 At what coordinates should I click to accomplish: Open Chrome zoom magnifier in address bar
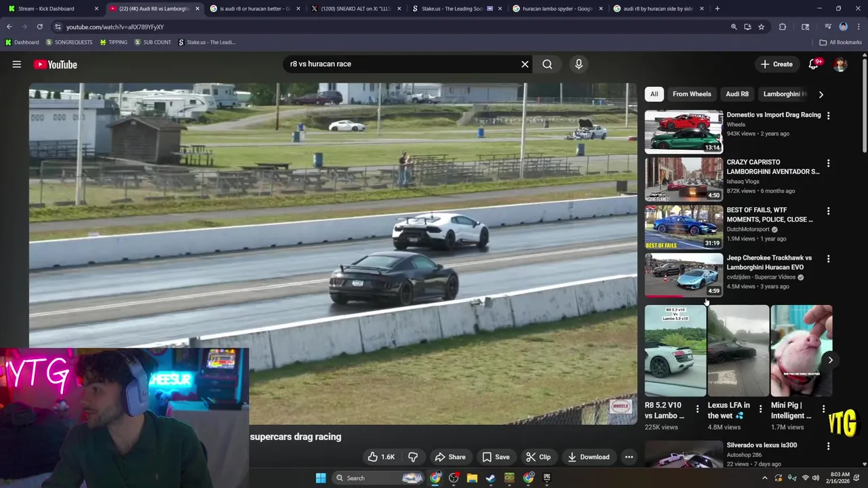tap(734, 26)
